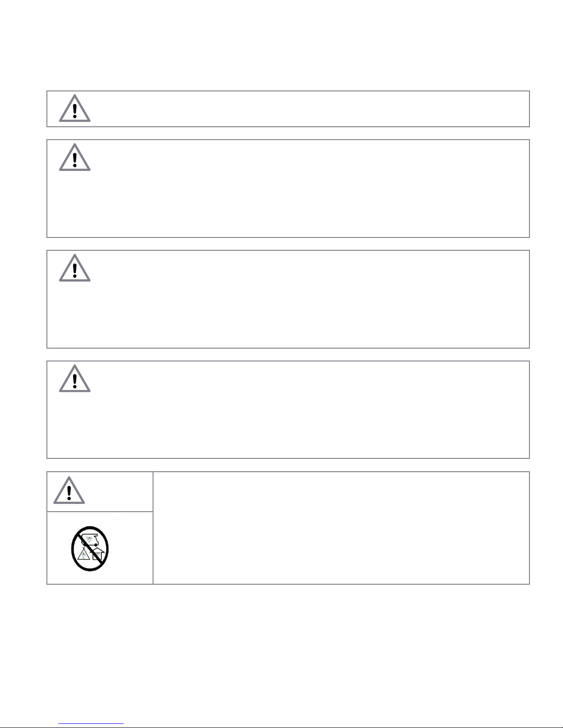This screenshot has height=728, width=563.
Task: Click the warning triangle in the third box
Action: click(74, 267)
